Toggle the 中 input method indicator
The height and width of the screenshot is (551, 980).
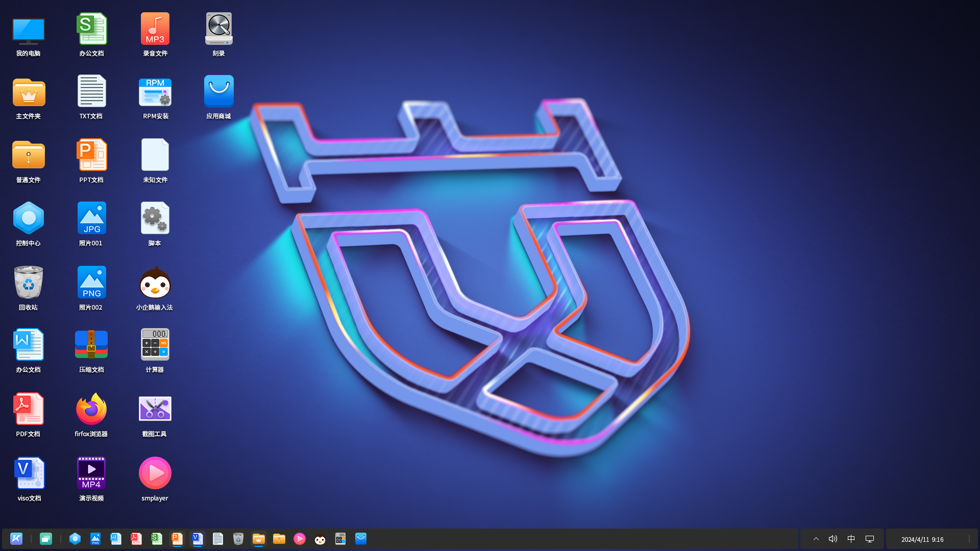(851, 539)
